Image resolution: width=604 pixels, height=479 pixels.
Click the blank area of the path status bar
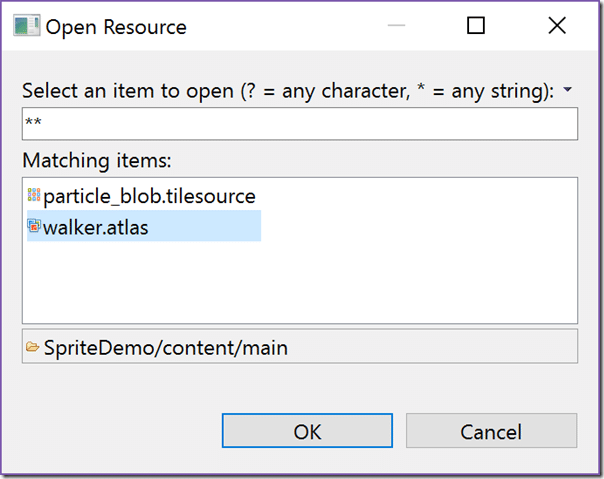click(431, 346)
